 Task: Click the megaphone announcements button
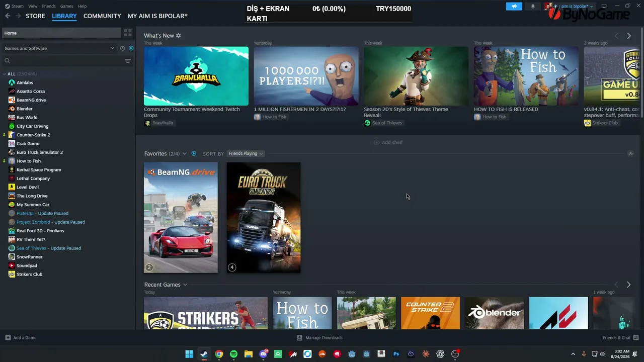coord(514,6)
